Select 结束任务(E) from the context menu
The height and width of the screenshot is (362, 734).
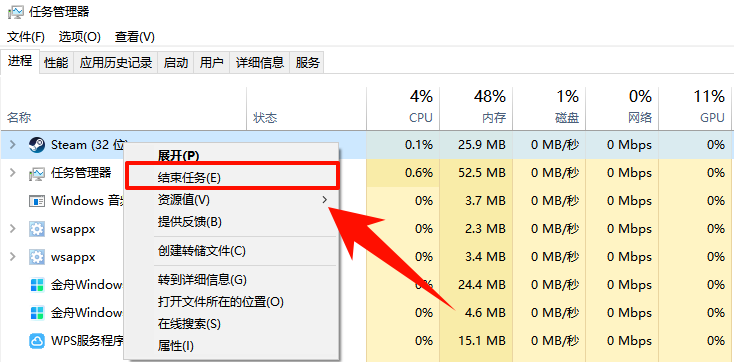coord(231,177)
